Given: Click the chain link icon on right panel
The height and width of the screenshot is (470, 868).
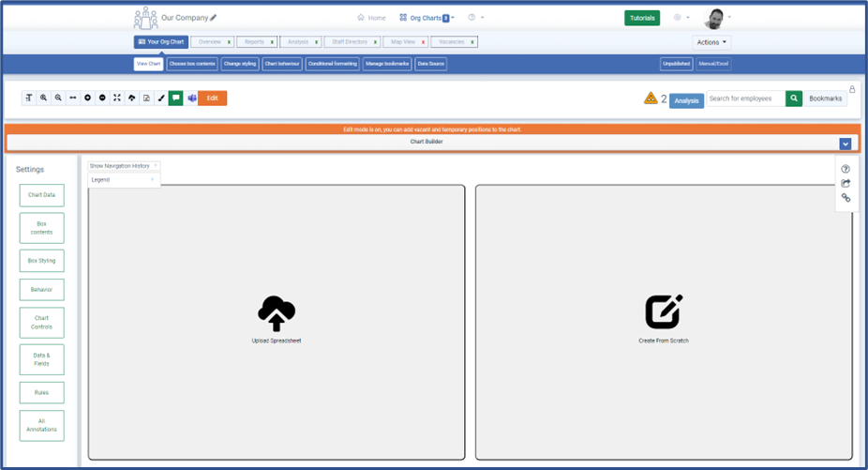Looking at the screenshot, I should click(846, 198).
